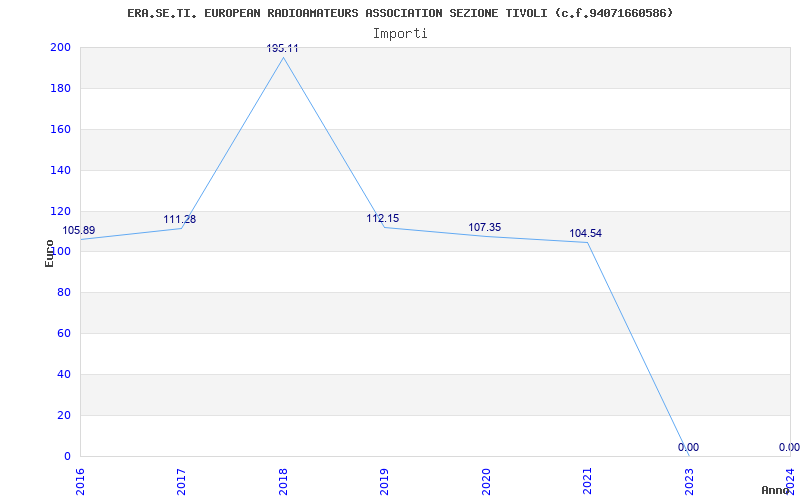Click the 'Anno' x-axis title
This screenshot has height=500, width=800.
(x=775, y=490)
